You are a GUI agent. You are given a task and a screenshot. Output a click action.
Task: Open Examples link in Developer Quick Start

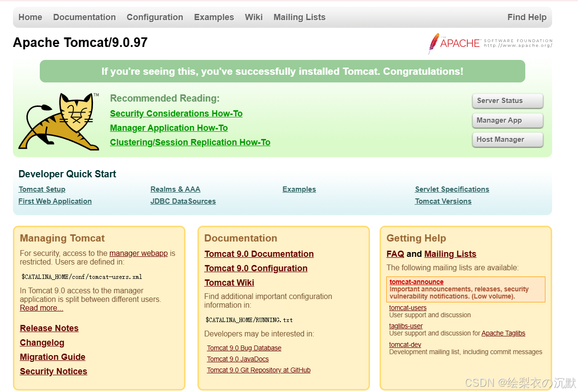[x=299, y=189]
